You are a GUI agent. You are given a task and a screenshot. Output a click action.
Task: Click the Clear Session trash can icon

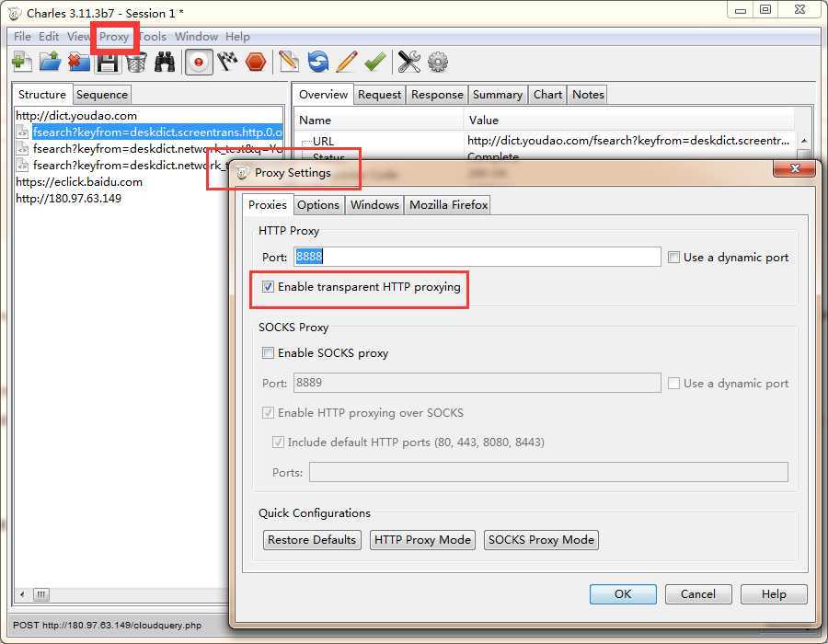coord(136,63)
